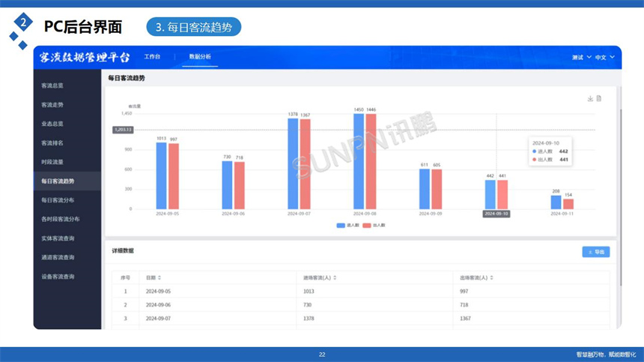
Task: Expand the 测试 account dropdown
Action: click(582, 57)
